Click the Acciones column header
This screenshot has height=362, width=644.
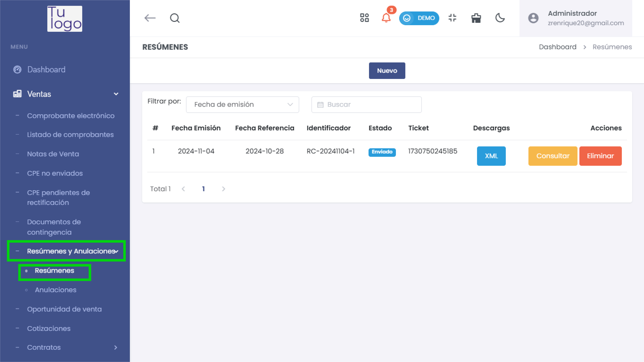click(606, 128)
